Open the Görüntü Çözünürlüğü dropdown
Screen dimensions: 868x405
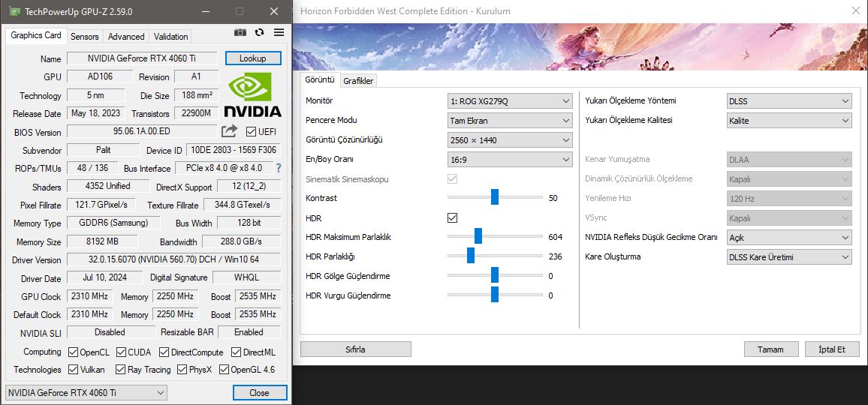tap(510, 140)
